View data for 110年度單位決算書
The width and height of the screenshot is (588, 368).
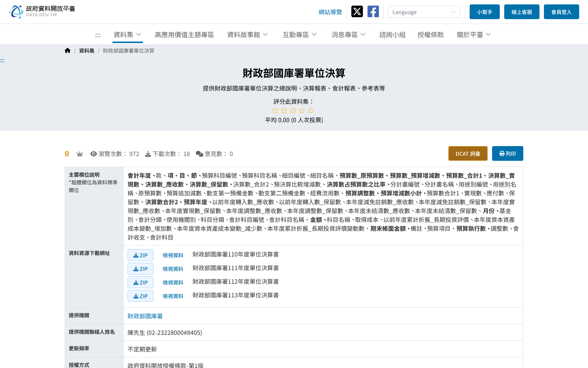tap(173, 255)
